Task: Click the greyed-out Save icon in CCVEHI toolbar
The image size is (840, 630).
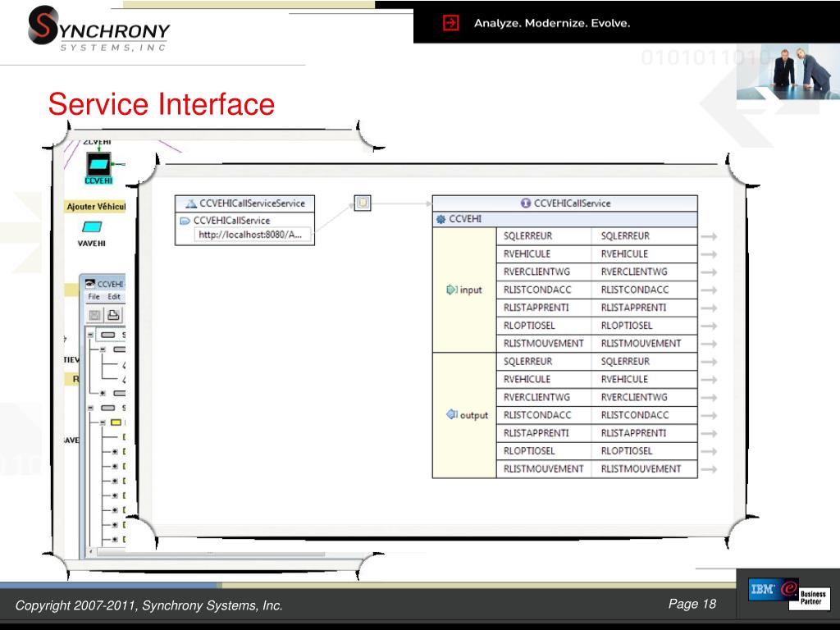Action: tap(95, 315)
